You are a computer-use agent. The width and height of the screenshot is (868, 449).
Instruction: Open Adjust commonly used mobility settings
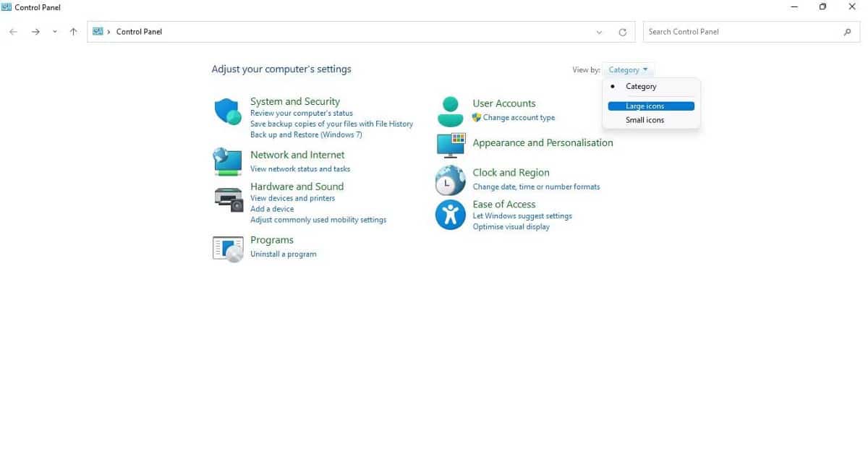[318, 220]
